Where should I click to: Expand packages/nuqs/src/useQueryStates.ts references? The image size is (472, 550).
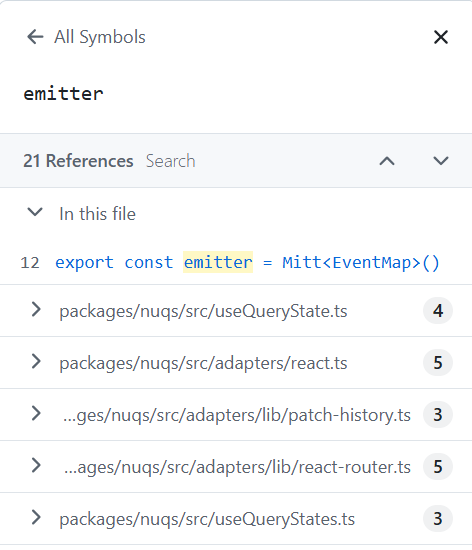click(36, 517)
